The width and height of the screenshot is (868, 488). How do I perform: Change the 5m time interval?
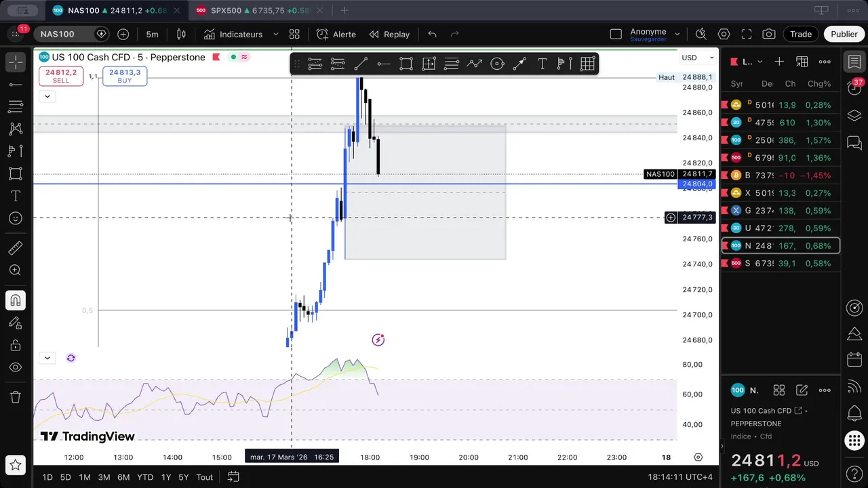[x=152, y=34]
